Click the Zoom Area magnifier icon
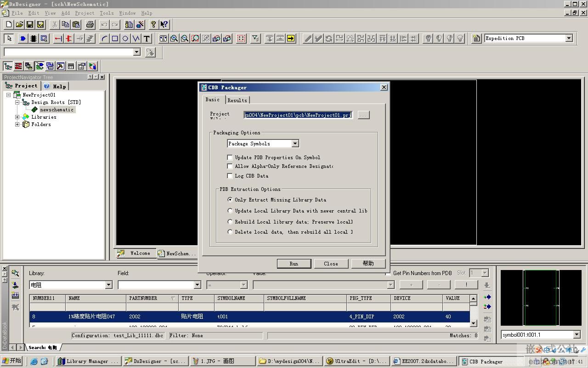 [x=195, y=39]
